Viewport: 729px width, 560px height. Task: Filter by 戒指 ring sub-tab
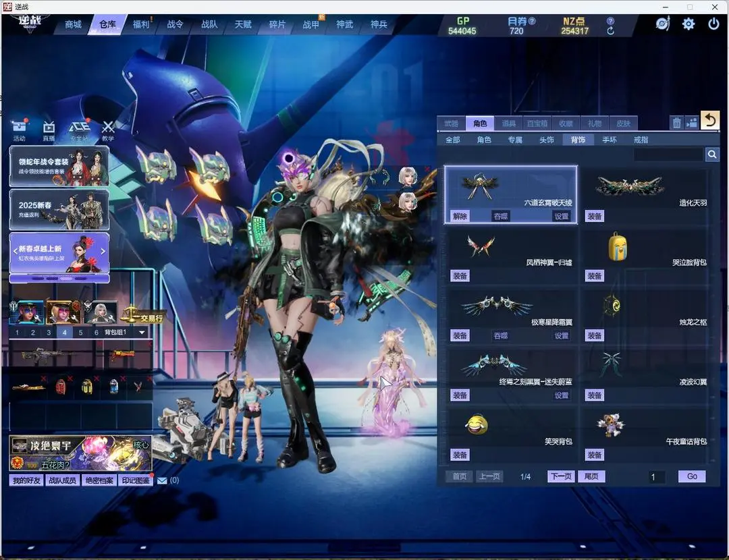(641, 140)
